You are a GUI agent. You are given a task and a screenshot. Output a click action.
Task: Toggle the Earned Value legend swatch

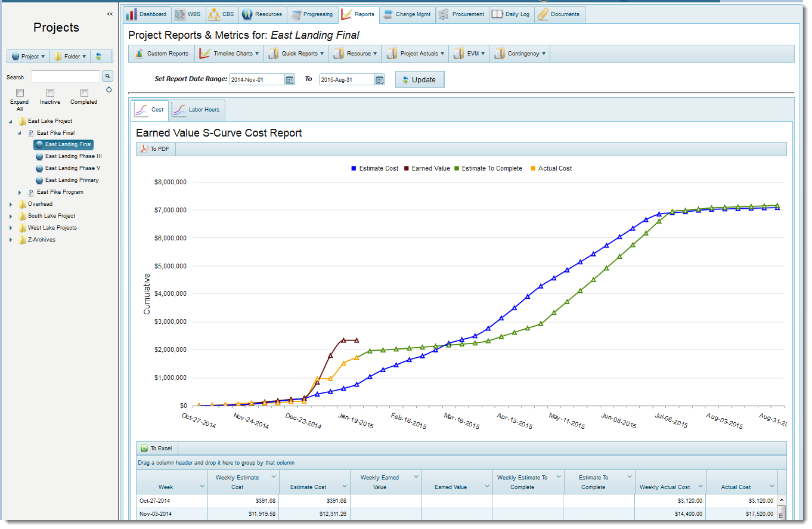[407, 169]
